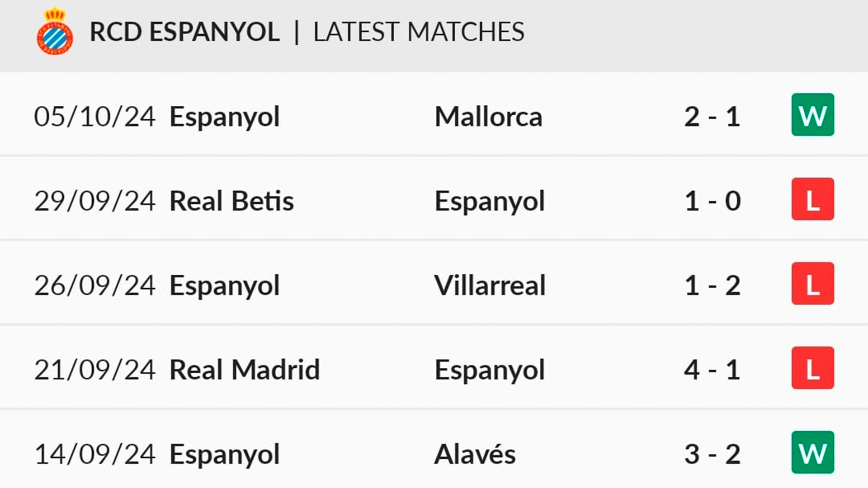Open the Mallorca team link
The image size is (868, 488).
point(488,117)
